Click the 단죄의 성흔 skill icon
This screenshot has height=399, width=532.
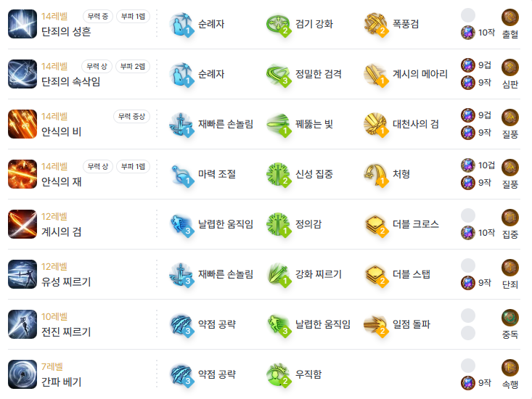(22, 24)
